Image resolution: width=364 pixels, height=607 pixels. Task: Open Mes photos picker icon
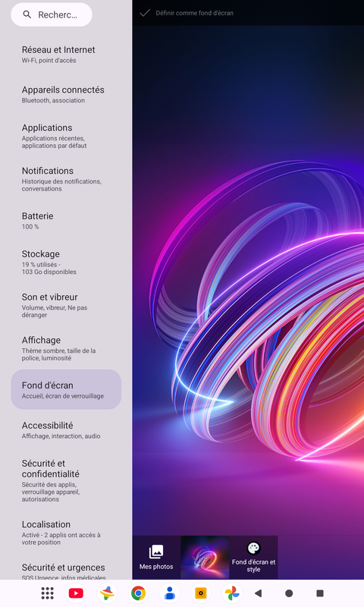(x=156, y=552)
